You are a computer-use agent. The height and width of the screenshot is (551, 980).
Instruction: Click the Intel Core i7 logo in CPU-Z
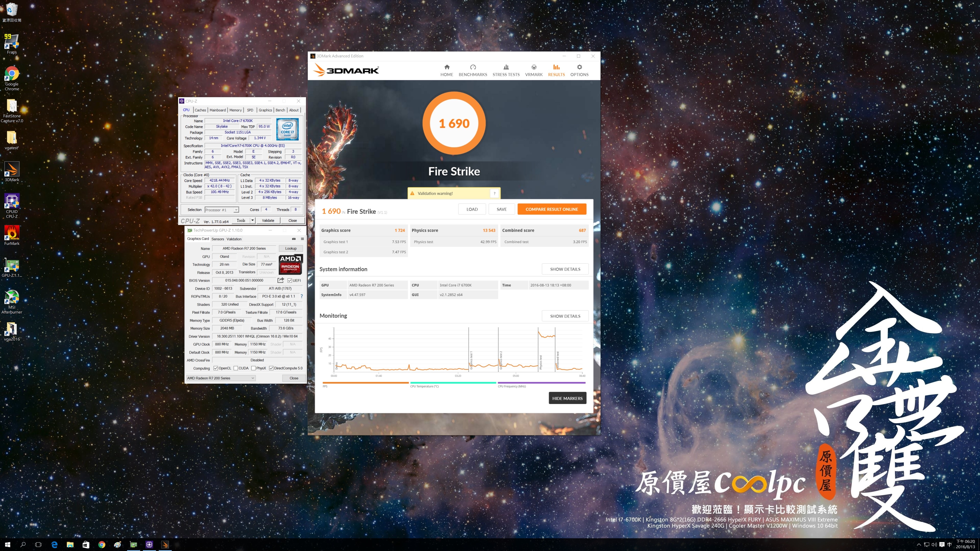click(x=287, y=129)
